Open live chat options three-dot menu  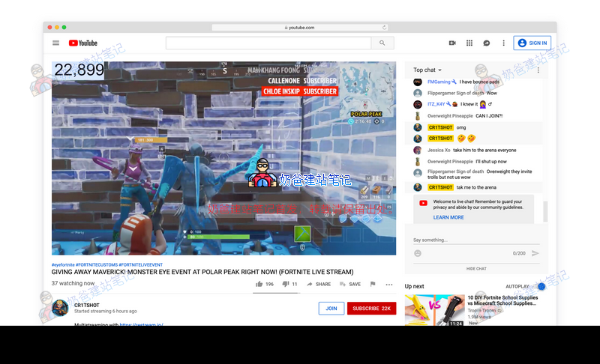tap(538, 70)
